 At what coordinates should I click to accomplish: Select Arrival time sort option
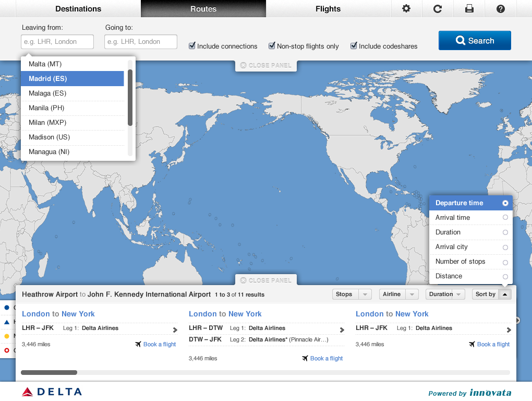pyautogui.click(x=471, y=218)
